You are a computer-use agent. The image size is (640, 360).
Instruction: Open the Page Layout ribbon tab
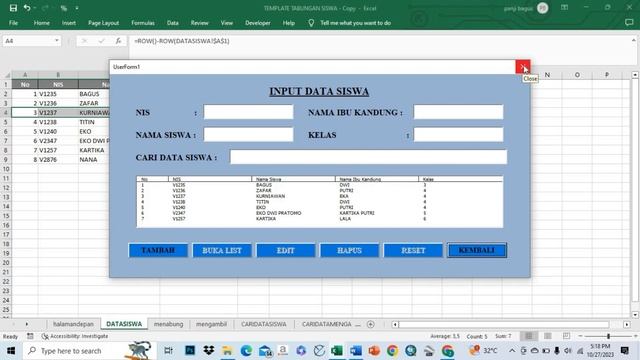tap(103, 23)
